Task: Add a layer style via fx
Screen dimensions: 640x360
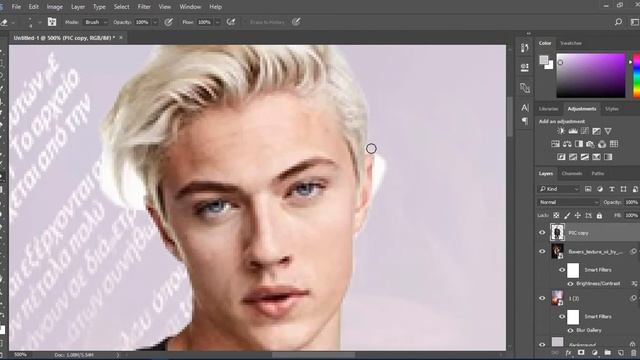Action: tap(568, 353)
